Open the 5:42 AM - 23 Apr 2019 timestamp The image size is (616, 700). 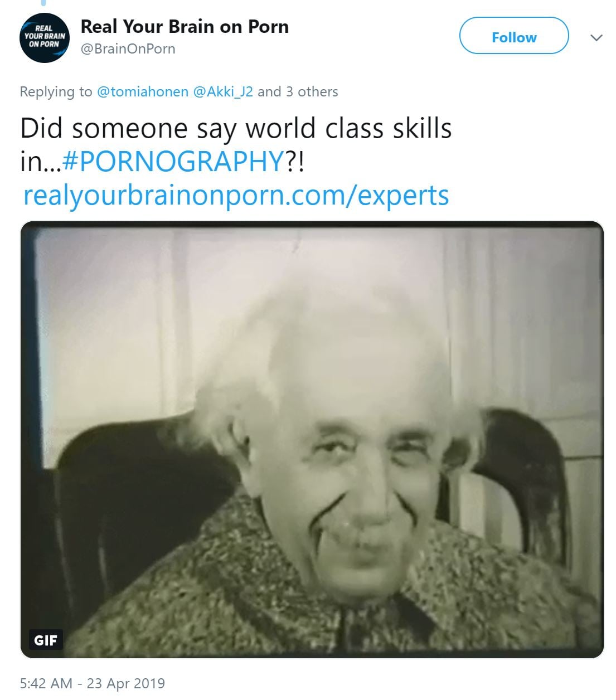[x=93, y=683]
